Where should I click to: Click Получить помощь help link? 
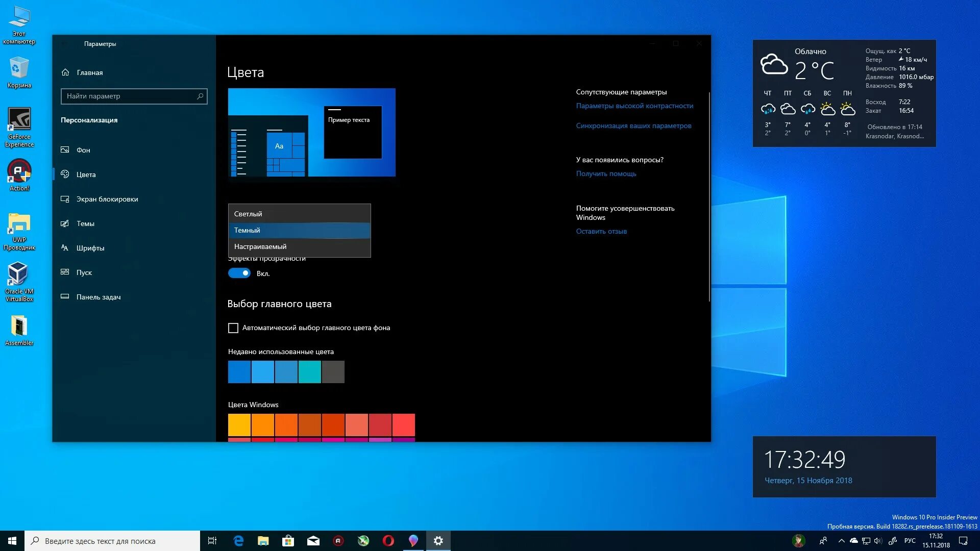(x=606, y=174)
